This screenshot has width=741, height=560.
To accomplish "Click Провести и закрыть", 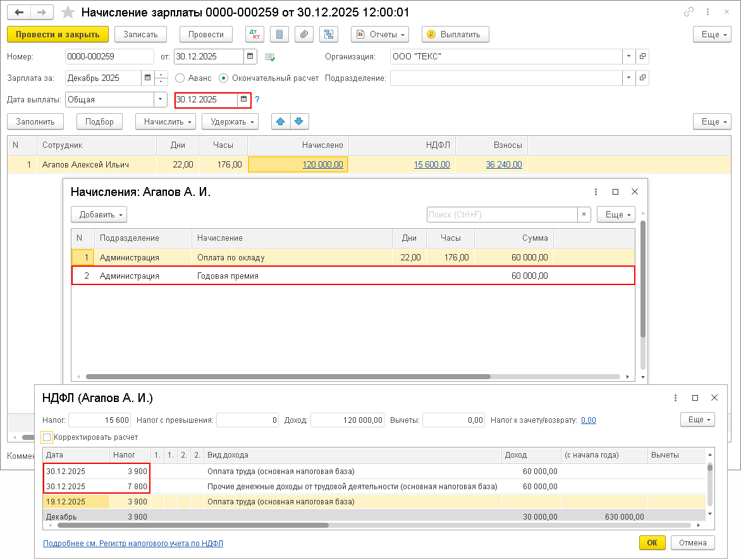I will pyautogui.click(x=58, y=35).
